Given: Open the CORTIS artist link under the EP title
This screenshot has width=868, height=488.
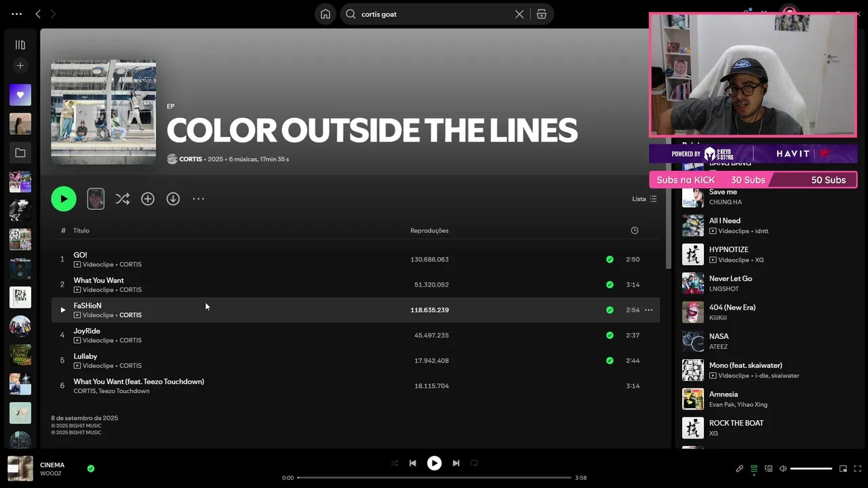Looking at the screenshot, I should [x=191, y=159].
